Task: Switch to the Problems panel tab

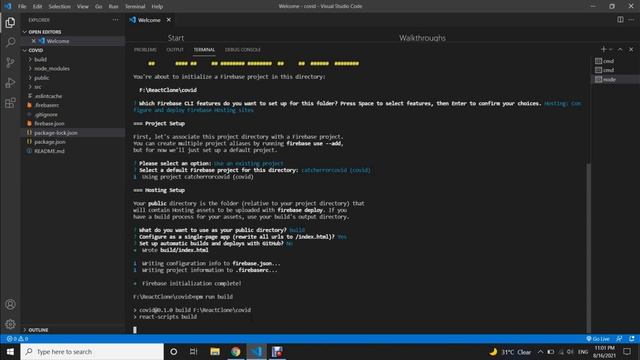Action: pos(145,50)
